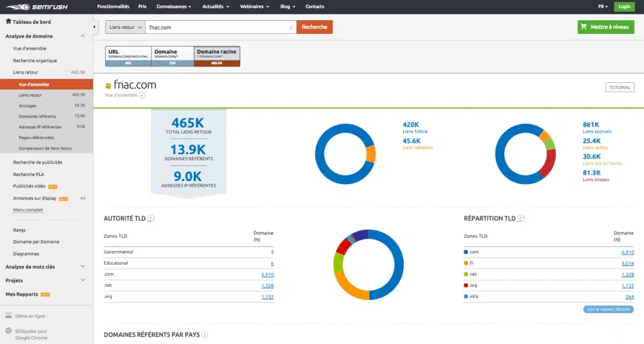Image resolution: width=644 pixels, height=344 pixels.
Task: Click the blue .com legend dot
Action: coord(466,252)
